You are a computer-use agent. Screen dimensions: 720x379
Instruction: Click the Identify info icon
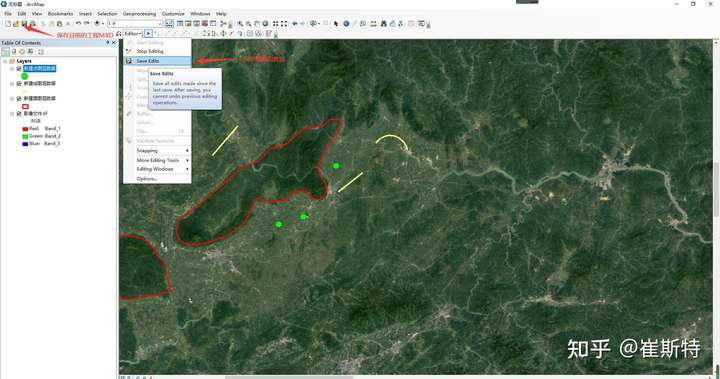point(346,23)
